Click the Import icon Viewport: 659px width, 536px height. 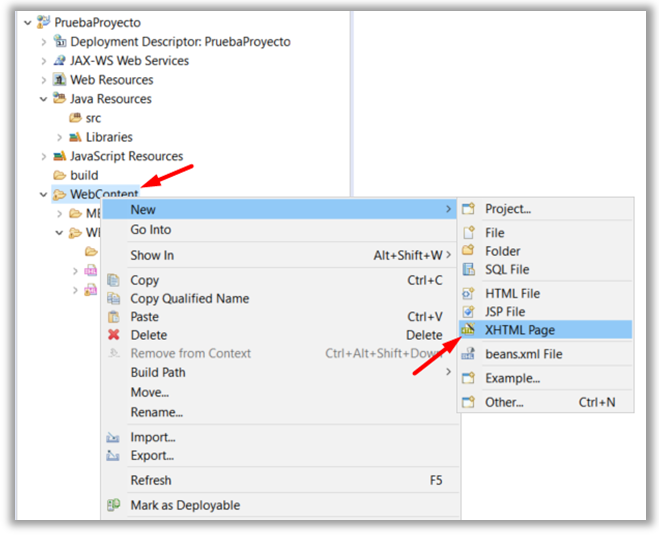[114, 437]
